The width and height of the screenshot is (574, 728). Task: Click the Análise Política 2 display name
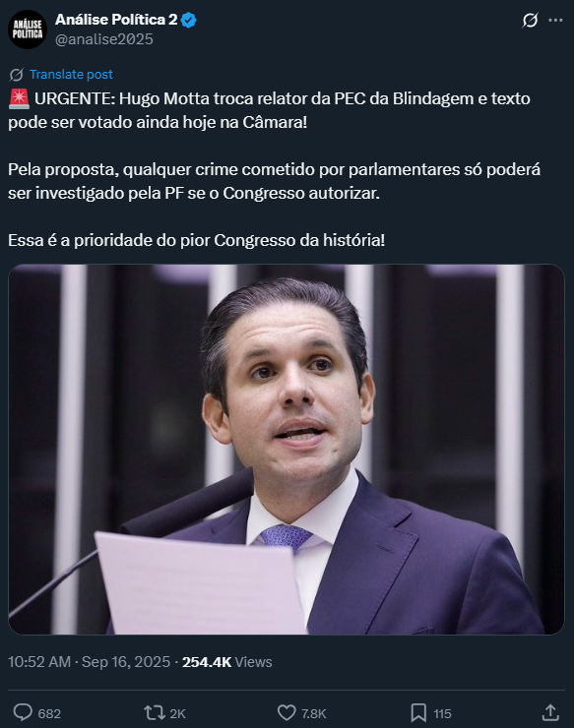coord(116,20)
